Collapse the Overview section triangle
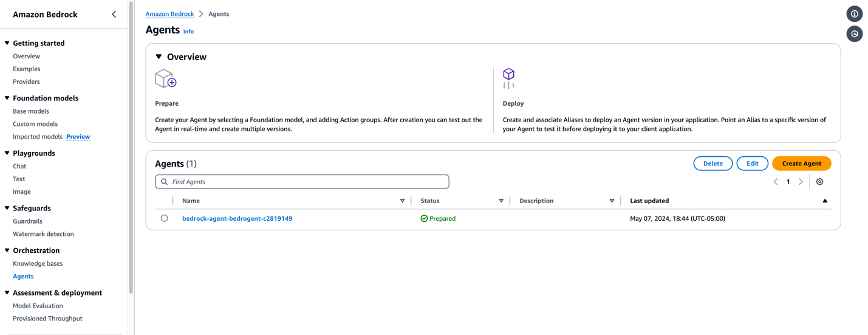This screenshot has height=335, width=868. (159, 57)
